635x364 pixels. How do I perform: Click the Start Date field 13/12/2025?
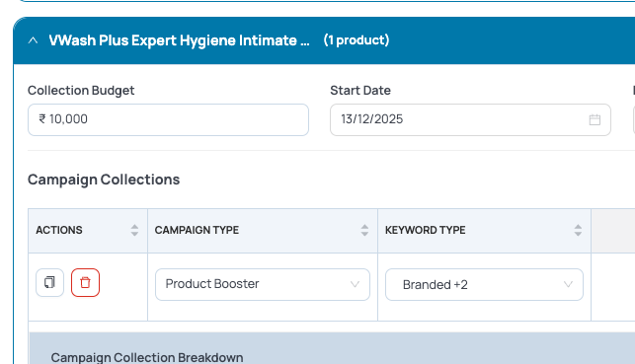471,119
